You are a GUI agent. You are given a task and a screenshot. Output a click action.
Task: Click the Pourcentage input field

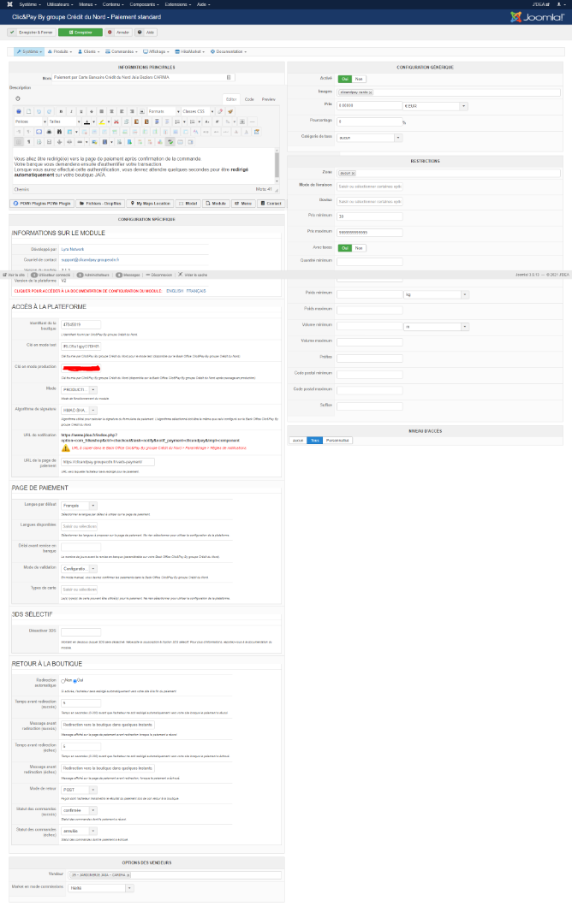[370, 121]
